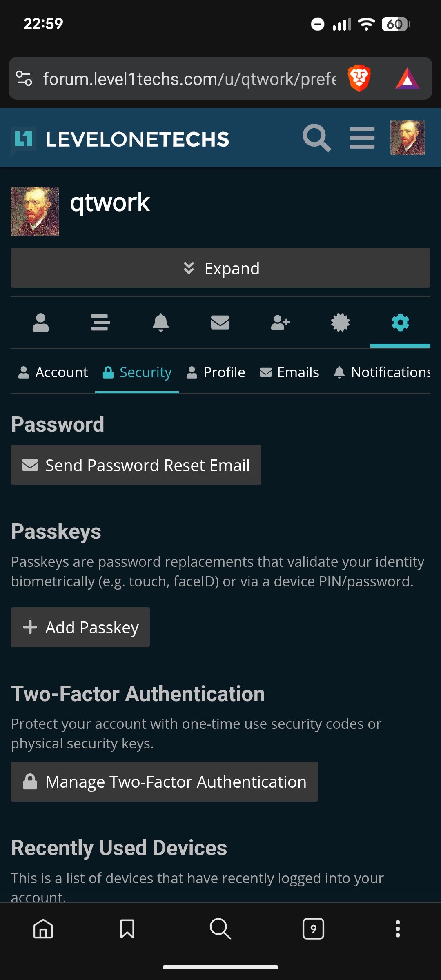Select the preferences gear icon tab
Viewport: 441px width, 980px height.
tap(400, 323)
